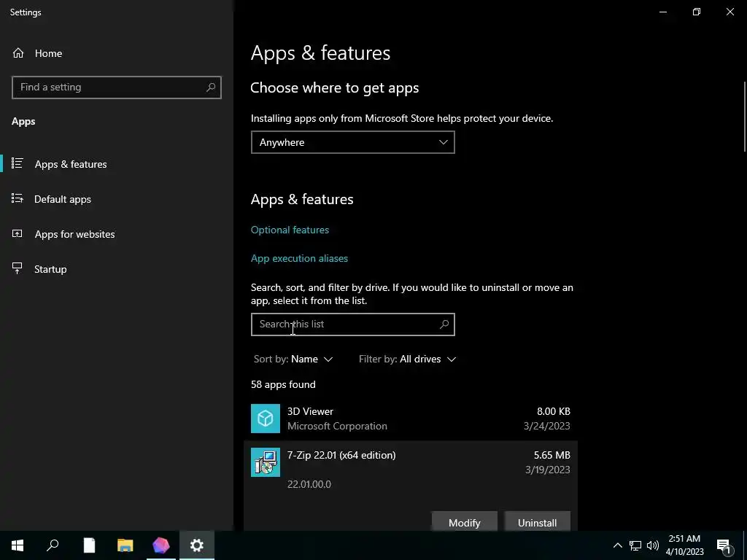Screen dimensions: 747x560
Task: Open the Windows Start menu
Action: 18,545
